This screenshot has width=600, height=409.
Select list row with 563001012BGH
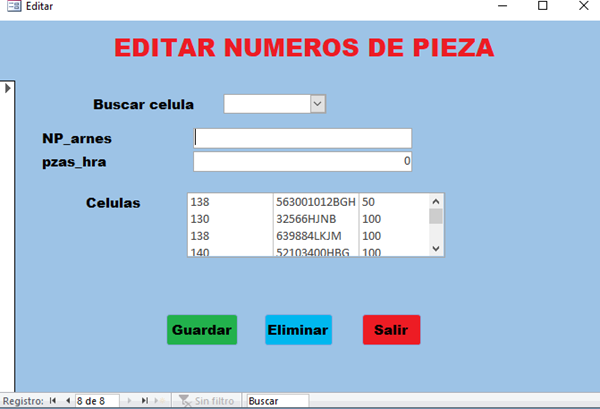pyautogui.click(x=308, y=202)
